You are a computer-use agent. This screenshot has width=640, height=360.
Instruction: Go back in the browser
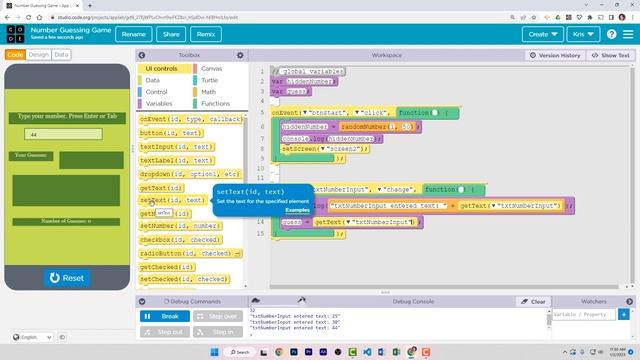(7, 18)
